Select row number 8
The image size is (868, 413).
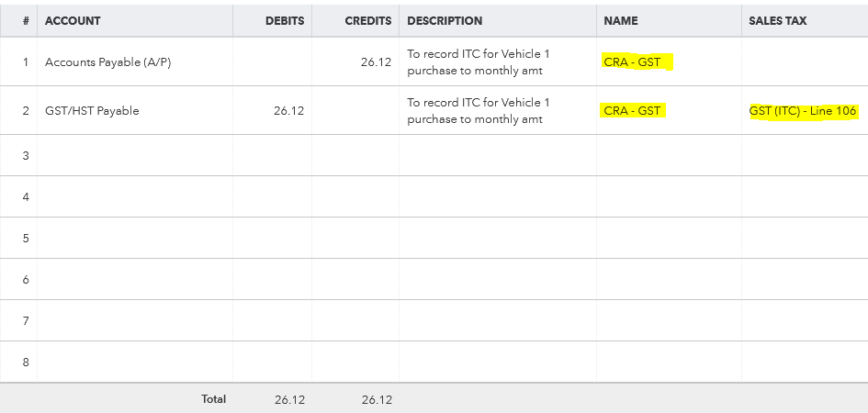click(x=26, y=363)
